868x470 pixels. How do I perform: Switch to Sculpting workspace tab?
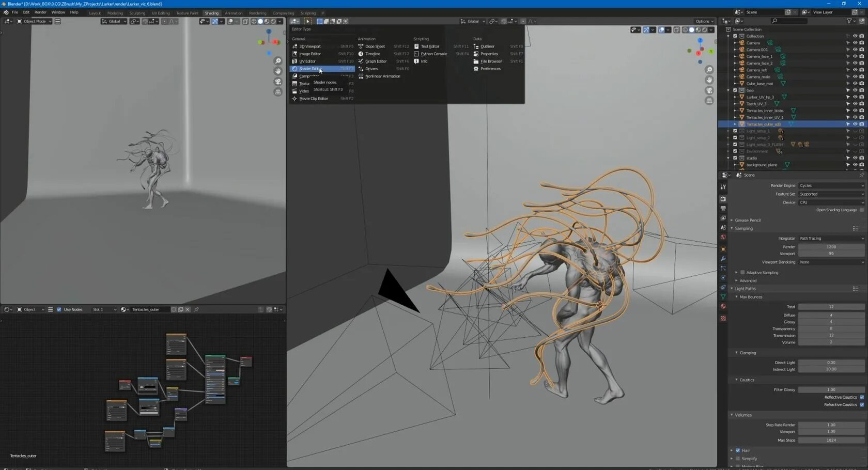(137, 13)
